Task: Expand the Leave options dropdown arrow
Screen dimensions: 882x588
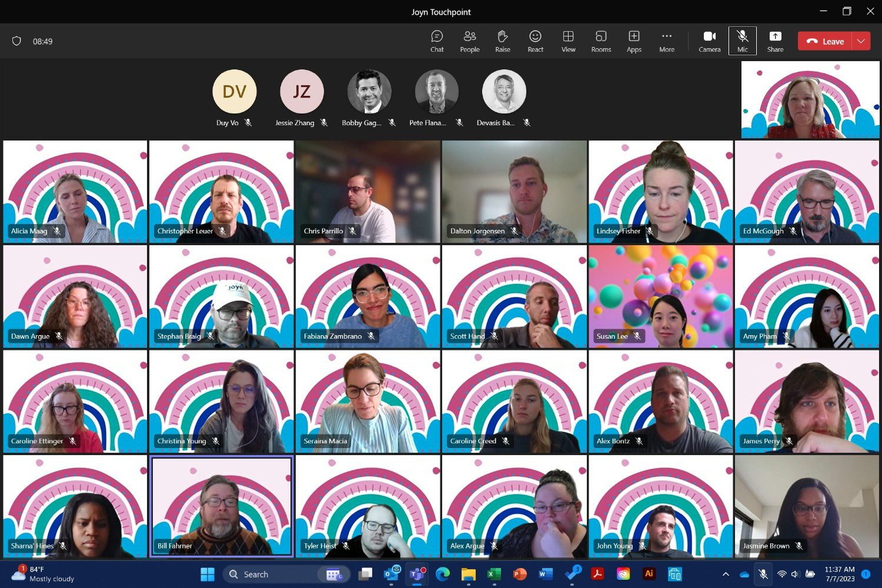Action: tap(861, 41)
